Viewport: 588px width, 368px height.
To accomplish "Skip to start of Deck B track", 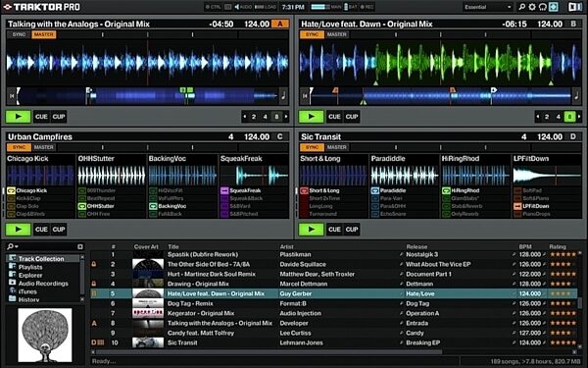I will click(x=305, y=96).
